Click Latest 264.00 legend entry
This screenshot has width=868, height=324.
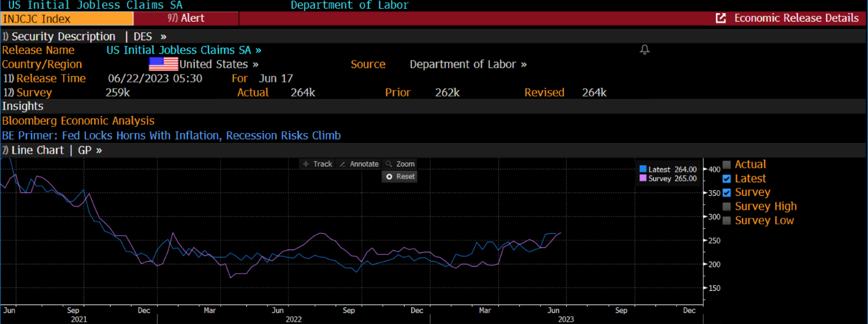point(668,169)
